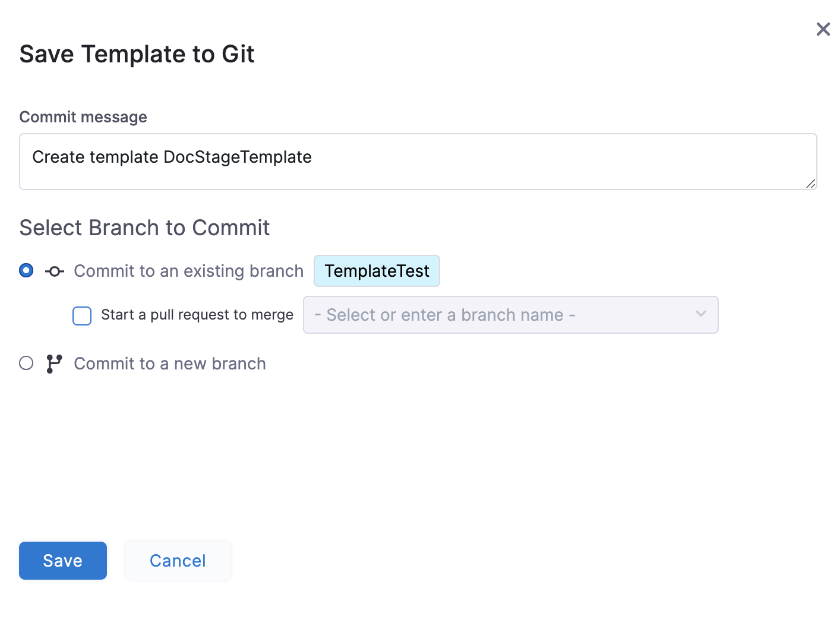Image resolution: width=840 pixels, height=626 pixels.
Task: Click the 'Select Branch to Commit' heading
Action: coord(144,227)
